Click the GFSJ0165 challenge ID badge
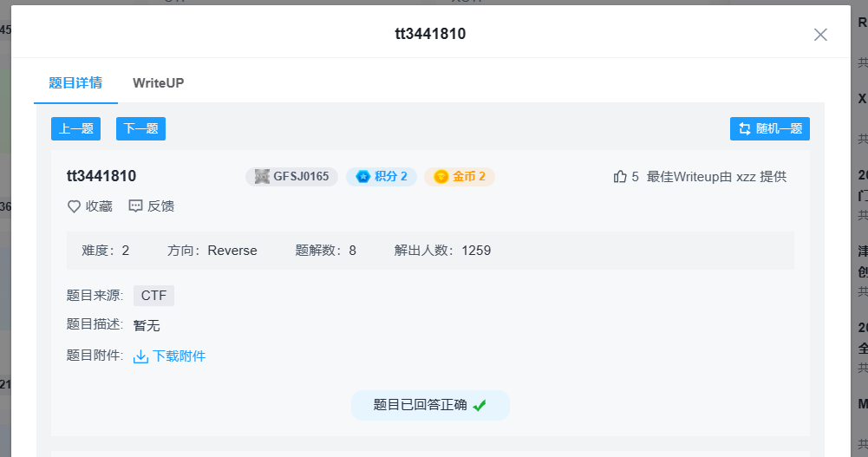868x457 pixels. tap(291, 177)
